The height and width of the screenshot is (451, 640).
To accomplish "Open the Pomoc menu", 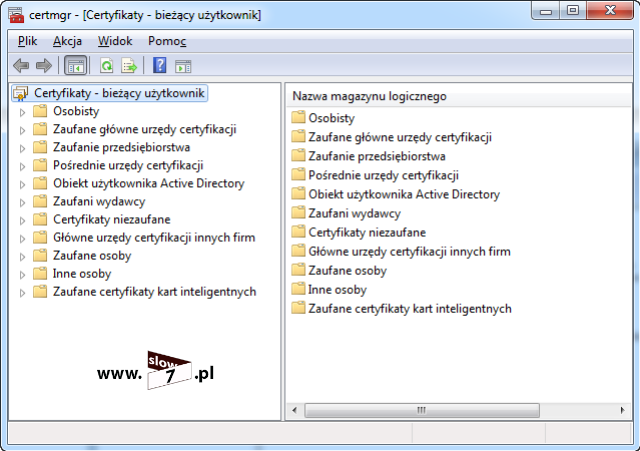I will coord(167,41).
